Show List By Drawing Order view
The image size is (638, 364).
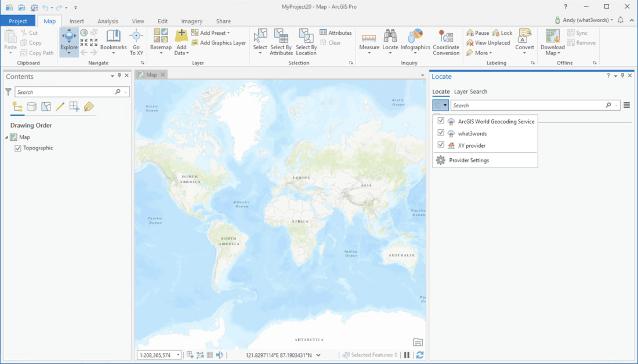tap(17, 107)
